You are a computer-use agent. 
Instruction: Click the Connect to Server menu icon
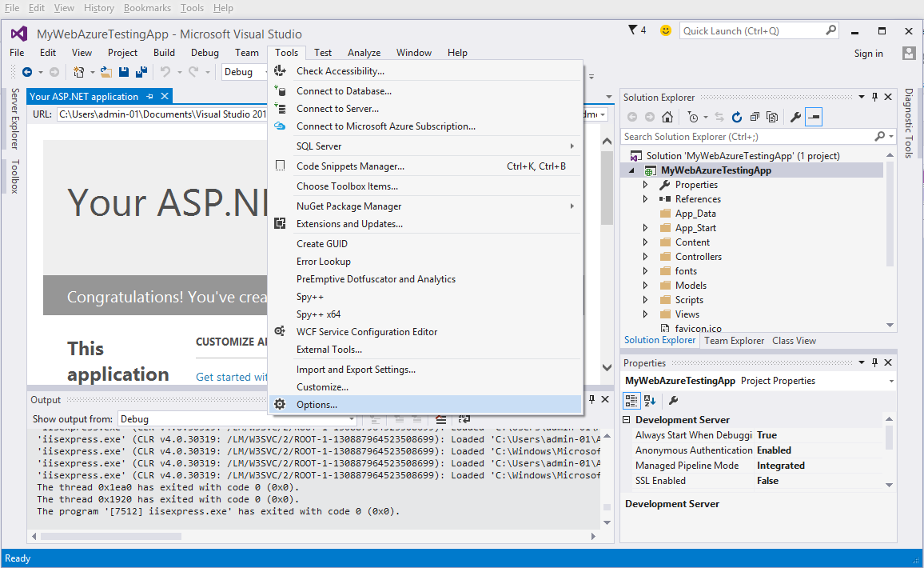coord(281,109)
